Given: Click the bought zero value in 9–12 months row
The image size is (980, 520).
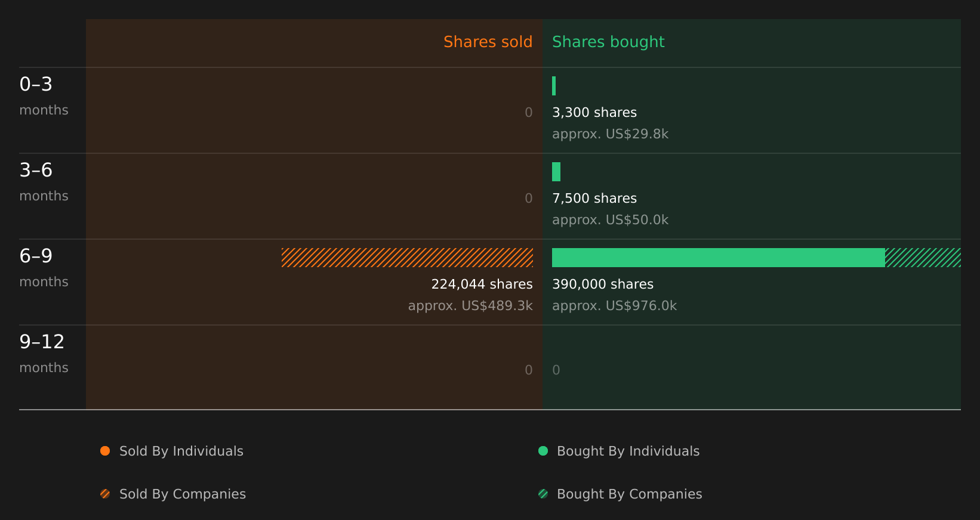Looking at the screenshot, I should [x=556, y=370].
